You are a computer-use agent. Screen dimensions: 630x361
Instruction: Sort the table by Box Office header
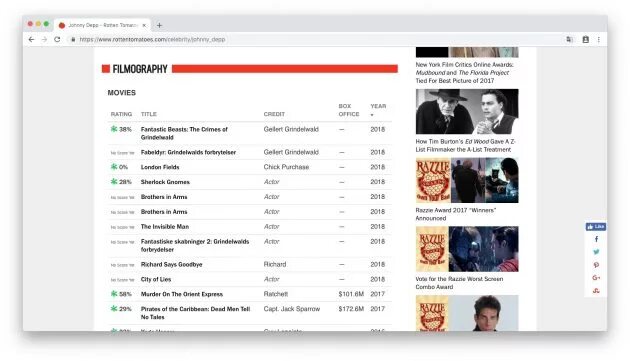[349, 110]
